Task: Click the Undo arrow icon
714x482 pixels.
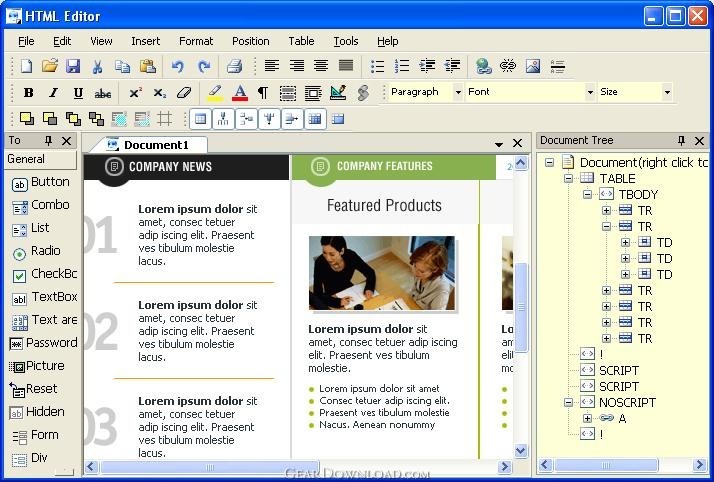Action: [178, 66]
